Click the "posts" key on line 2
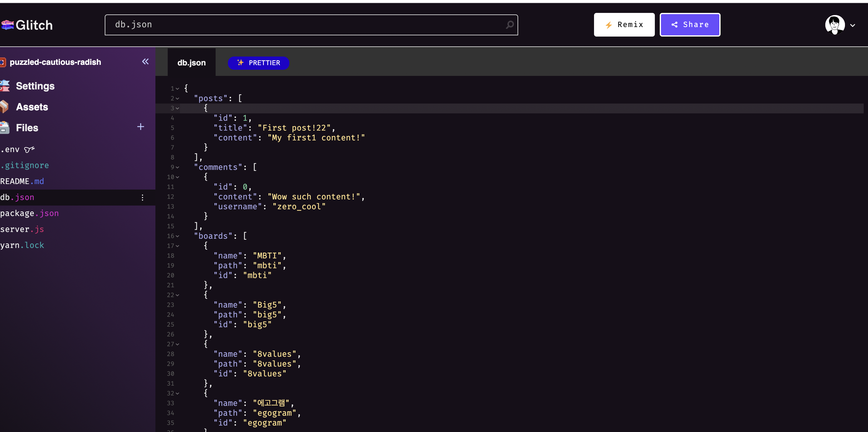Viewport: 868px width, 432px height. point(211,98)
